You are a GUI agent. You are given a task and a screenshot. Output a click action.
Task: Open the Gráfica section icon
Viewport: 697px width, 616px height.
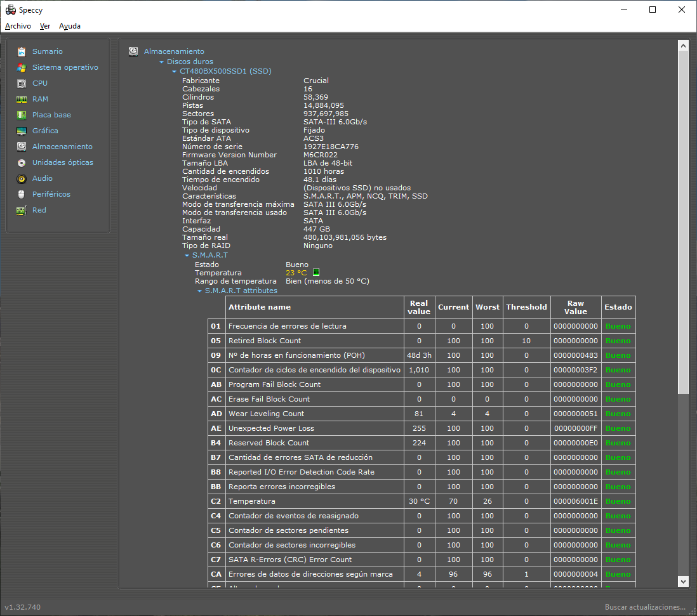(x=23, y=131)
